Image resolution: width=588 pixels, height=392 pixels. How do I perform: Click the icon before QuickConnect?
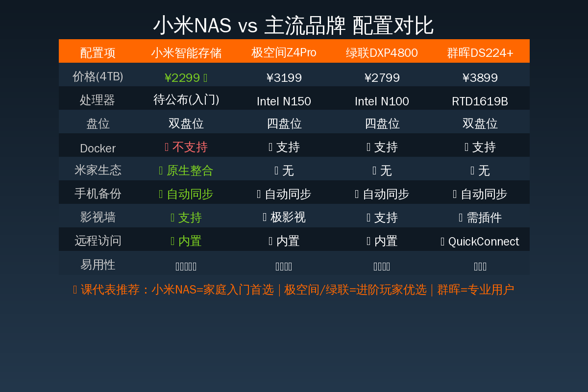442,242
